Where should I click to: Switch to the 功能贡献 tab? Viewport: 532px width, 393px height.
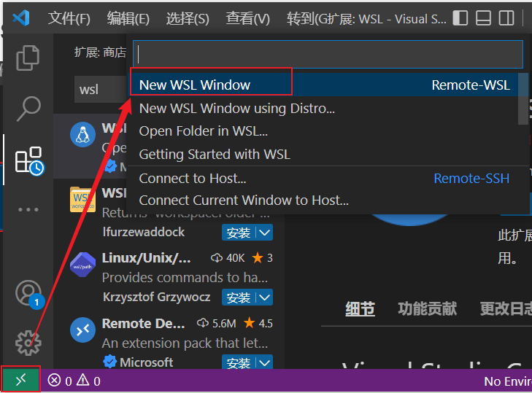(x=427, y=309)
